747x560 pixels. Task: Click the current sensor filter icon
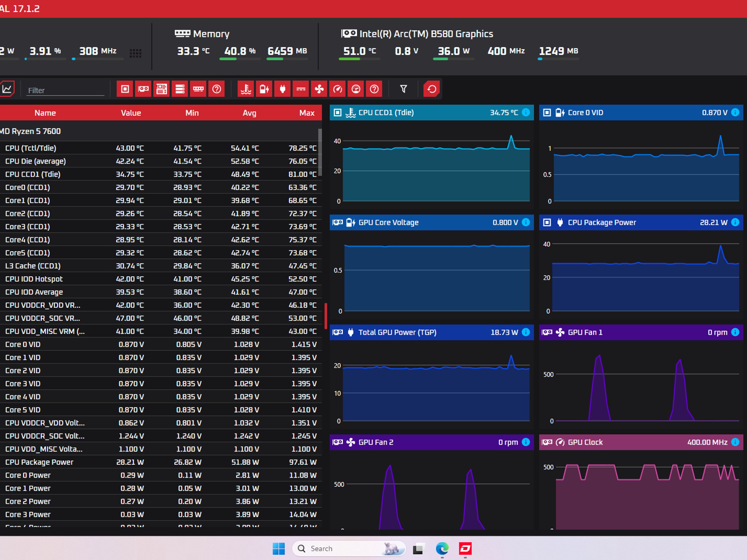tap(301, 89)
